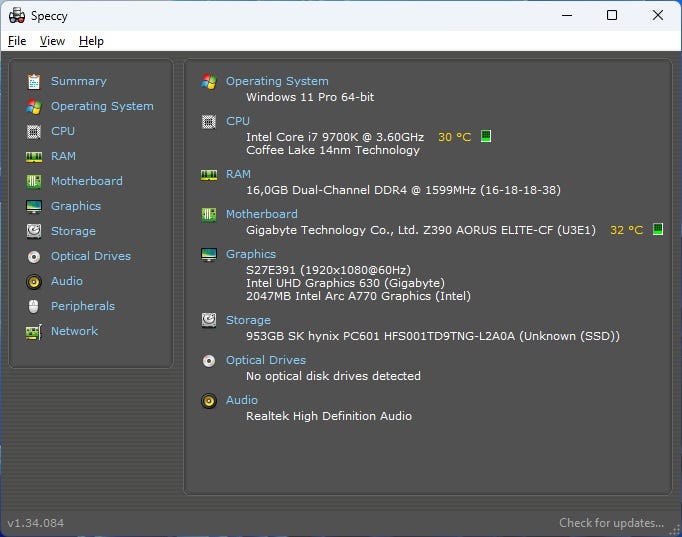The width and height of the screenshot is (682, 537).
Task: Click the CPU heading link in summary
Action: pos(238,121)
